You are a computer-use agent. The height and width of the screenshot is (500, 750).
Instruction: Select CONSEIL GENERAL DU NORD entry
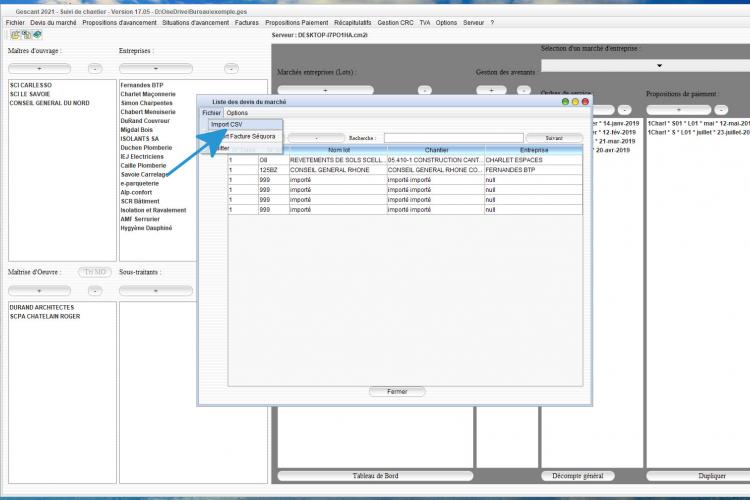[49, 103]
